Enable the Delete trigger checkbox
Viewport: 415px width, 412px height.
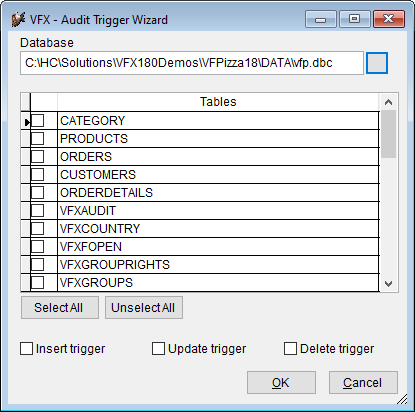[x=290, y=349]
